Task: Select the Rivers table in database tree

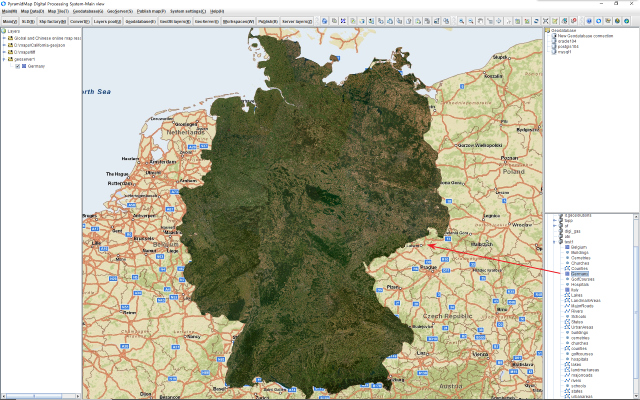Action: [577, 311]
